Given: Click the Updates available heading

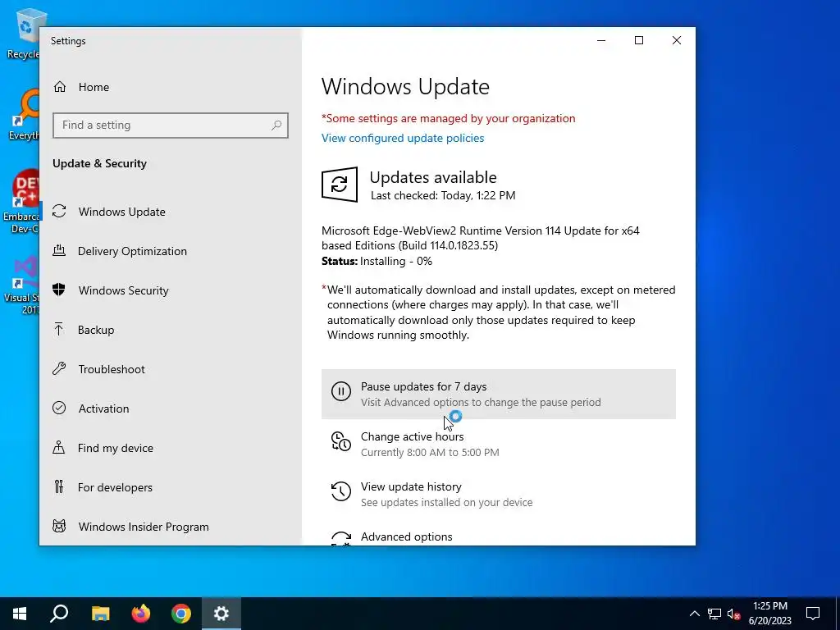Looking at the screenshot, I should [x=433, y=177].
